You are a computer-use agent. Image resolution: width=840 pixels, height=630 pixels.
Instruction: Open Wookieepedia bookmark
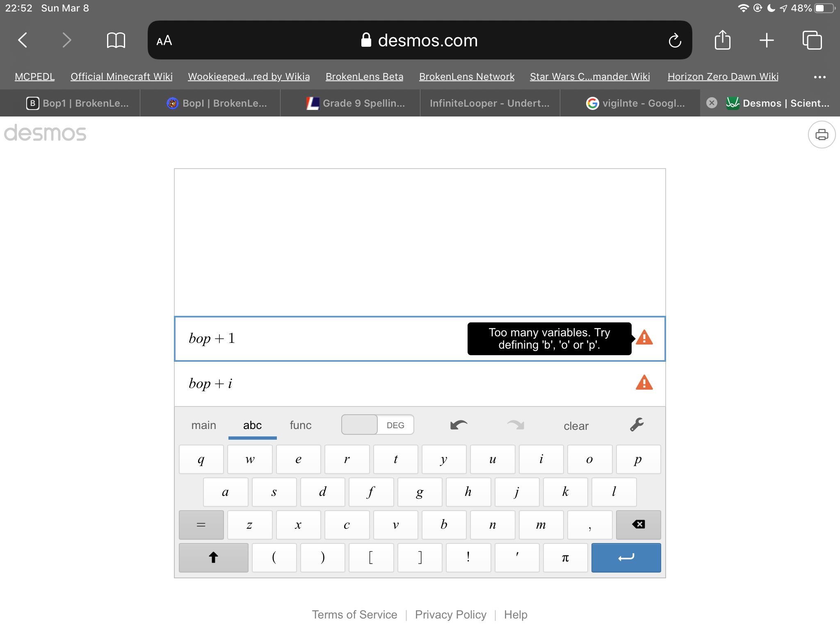coord(249,77)
